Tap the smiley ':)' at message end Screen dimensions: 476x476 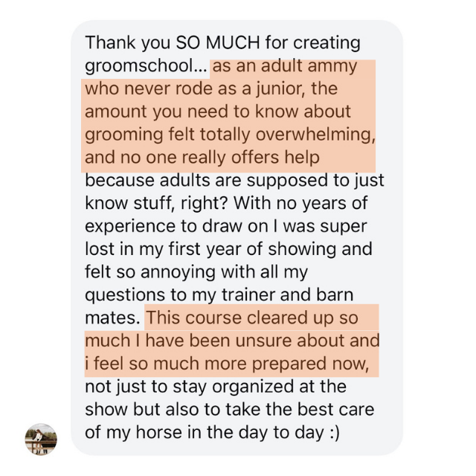[335, 432]
